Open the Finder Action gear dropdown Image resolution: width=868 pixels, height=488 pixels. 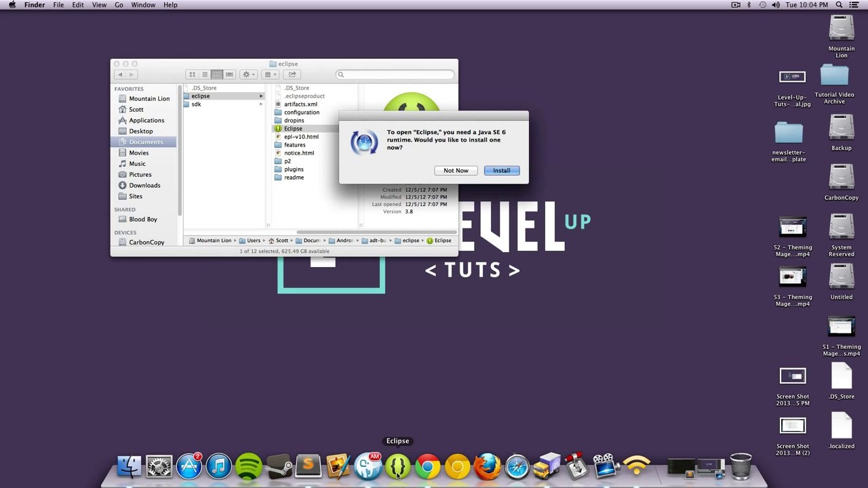[x=248, y=75]
